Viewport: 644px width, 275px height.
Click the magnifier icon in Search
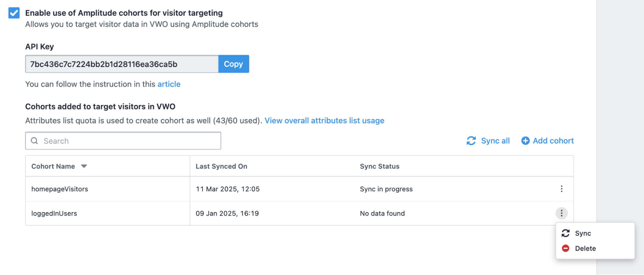point(34,141)
